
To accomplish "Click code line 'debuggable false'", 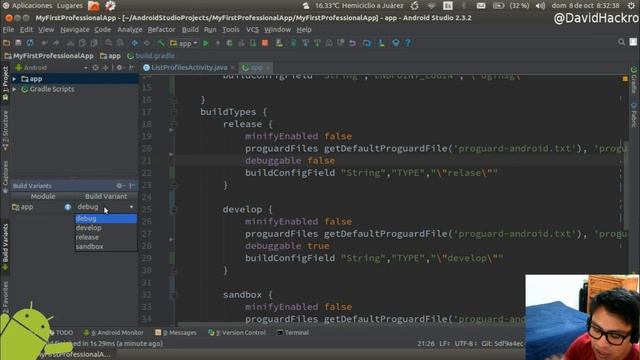I will pos(290,160).
